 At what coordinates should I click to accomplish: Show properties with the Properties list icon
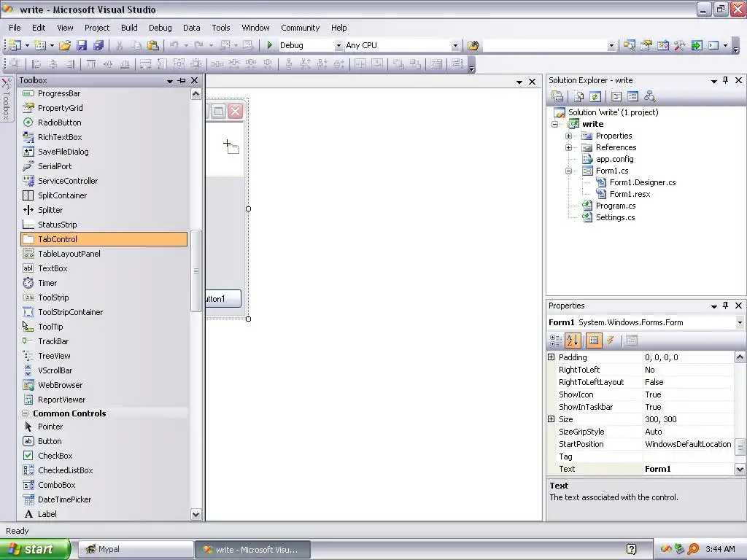pos(594,340)
